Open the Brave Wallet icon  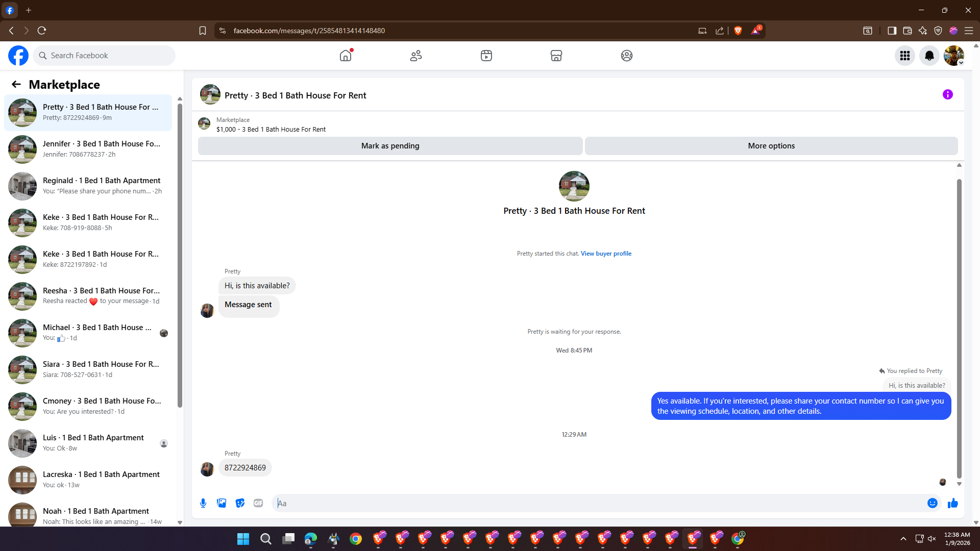(908, 31)
